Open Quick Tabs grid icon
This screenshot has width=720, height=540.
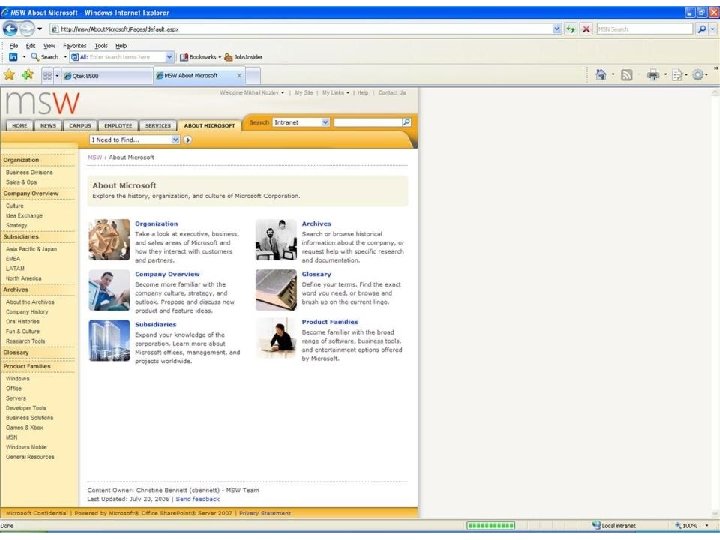[47, 75]
